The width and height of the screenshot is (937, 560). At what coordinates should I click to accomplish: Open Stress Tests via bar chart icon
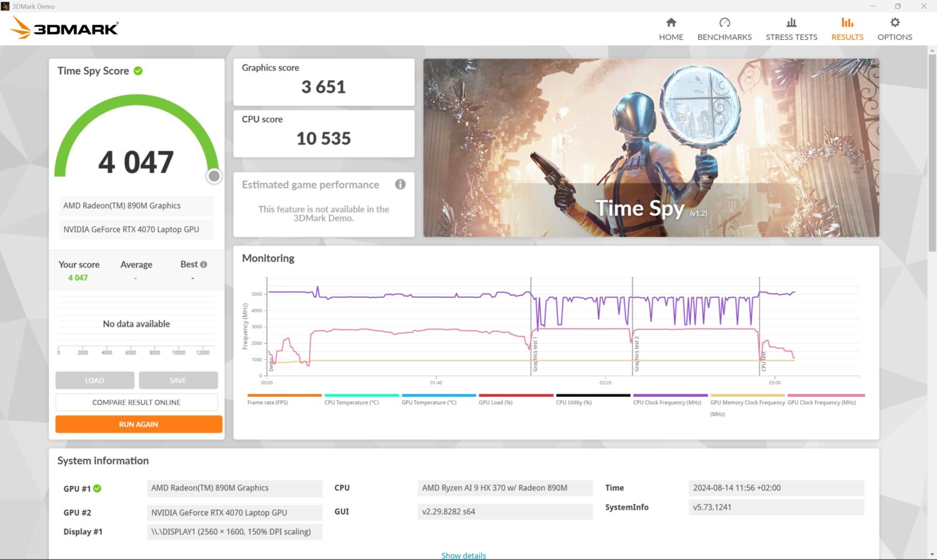coord(791,23)
